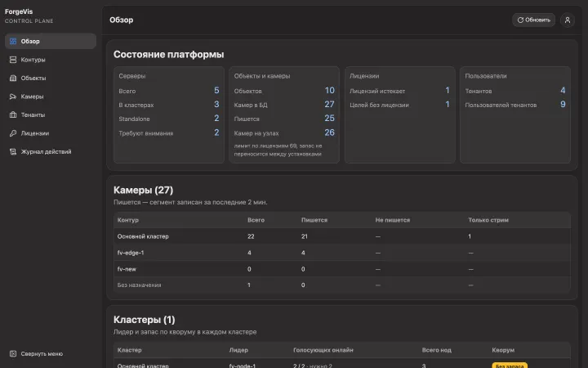This screenshot has width=588, height=368.
Task: Click the Standalone value 2
Action: point(216,119)
